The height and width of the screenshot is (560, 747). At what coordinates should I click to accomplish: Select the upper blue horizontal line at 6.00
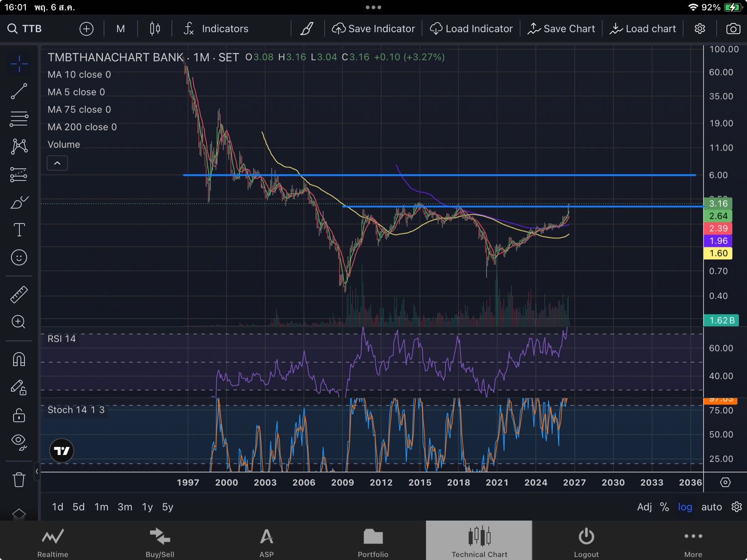point(439,175)
